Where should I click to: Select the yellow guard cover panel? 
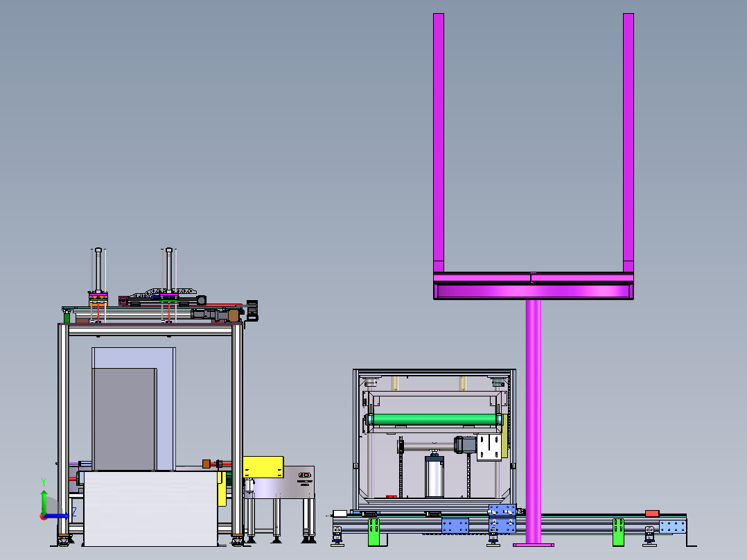pyautogui.click(x=263, y=467)
